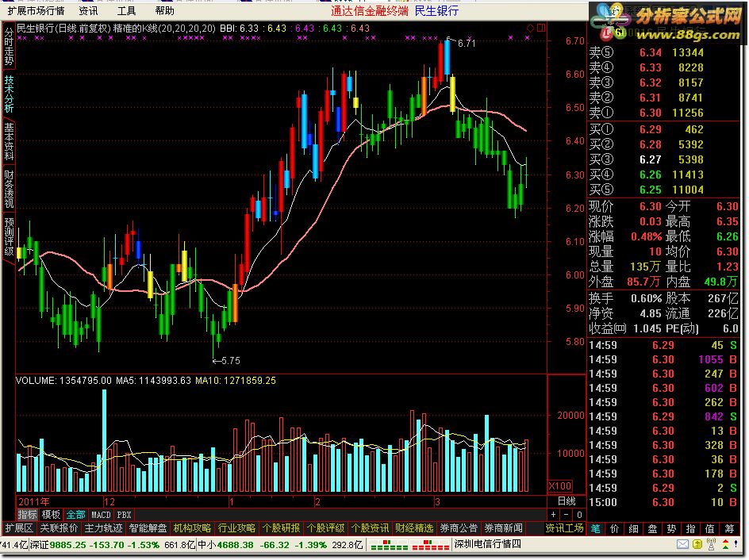This screenshot has height=560, width=749.
Task: Open the 机构攻略 tab
Action: click(192, 528)
